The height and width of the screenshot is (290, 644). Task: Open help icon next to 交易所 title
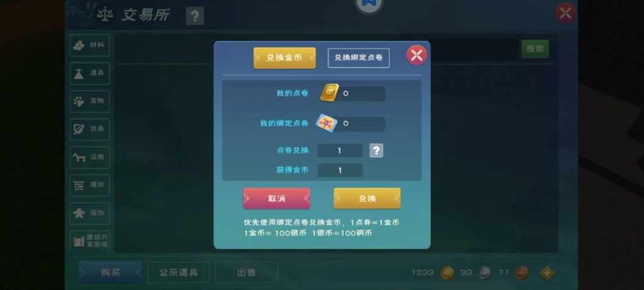[194, 16]
